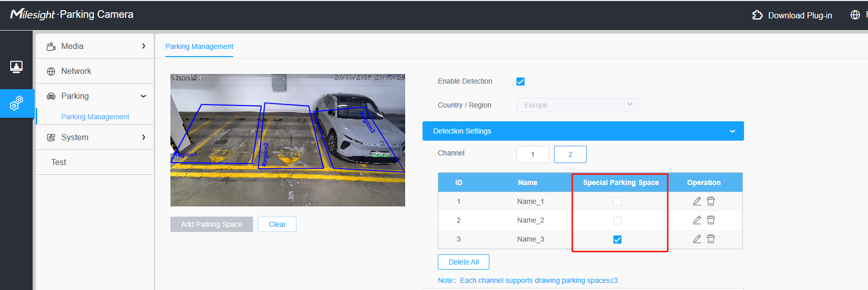Viewport: 868px width, 290px height.
Task: Expand the Media menu chevron
Action: 143,46
